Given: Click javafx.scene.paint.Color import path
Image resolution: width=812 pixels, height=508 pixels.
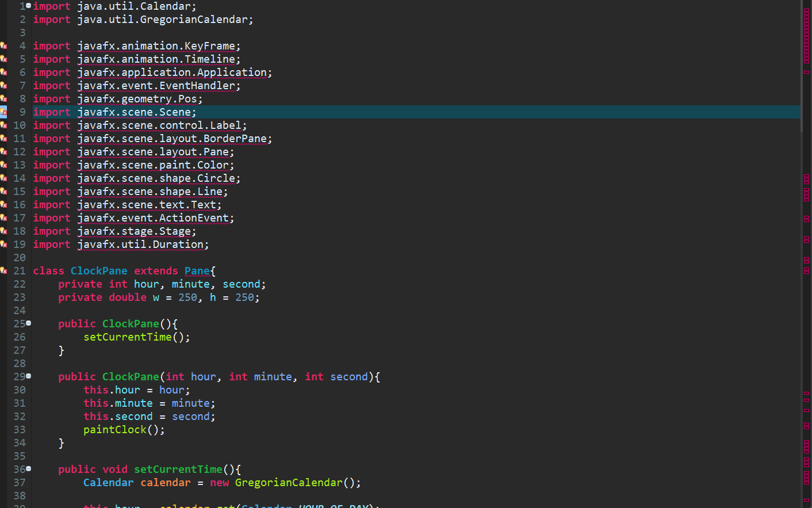Looking at the screenshot, I should pos(153,165).
